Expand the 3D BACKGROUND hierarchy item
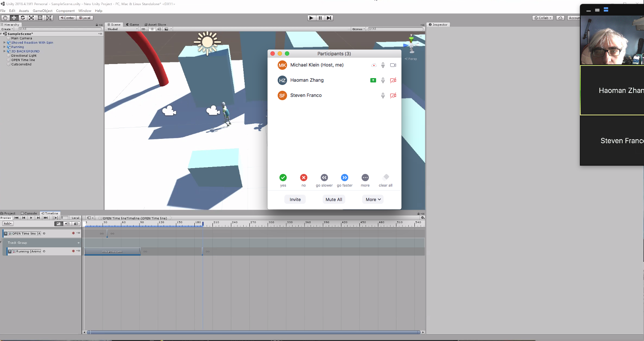 [x=5, y=51]
